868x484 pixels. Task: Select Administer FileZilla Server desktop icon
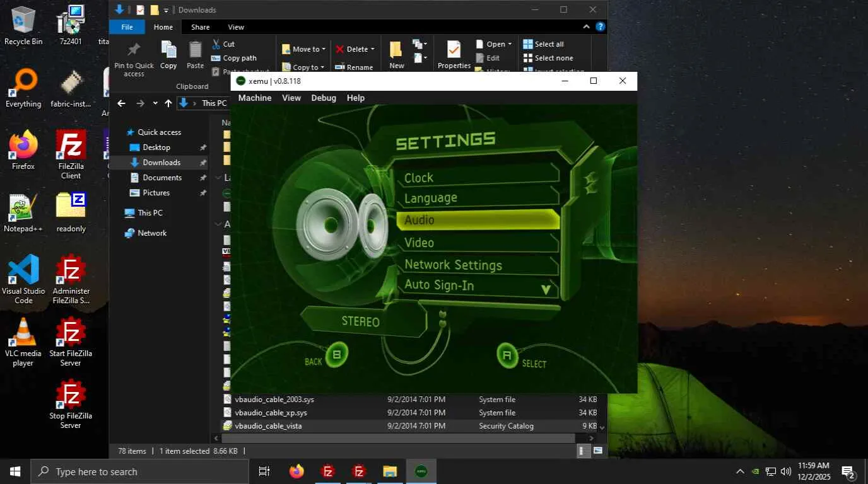[71, 280]
